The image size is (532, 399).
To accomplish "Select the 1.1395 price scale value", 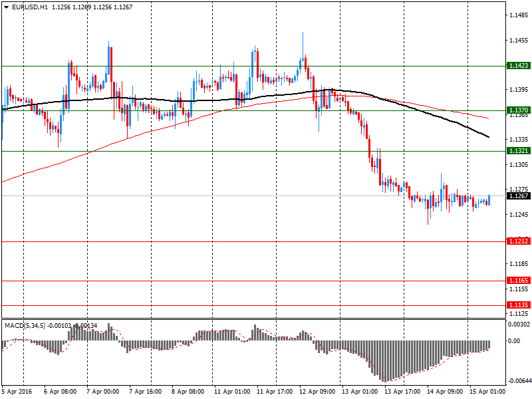I will pos(519,90).
